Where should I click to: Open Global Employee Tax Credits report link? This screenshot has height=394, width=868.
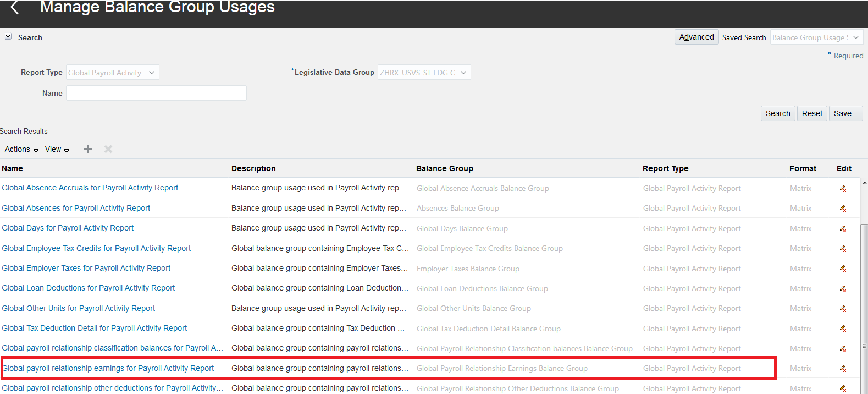coord(96,248)
